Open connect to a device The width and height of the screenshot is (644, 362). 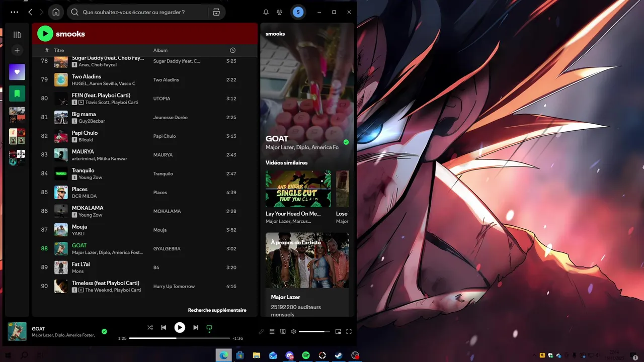(283, 331)
